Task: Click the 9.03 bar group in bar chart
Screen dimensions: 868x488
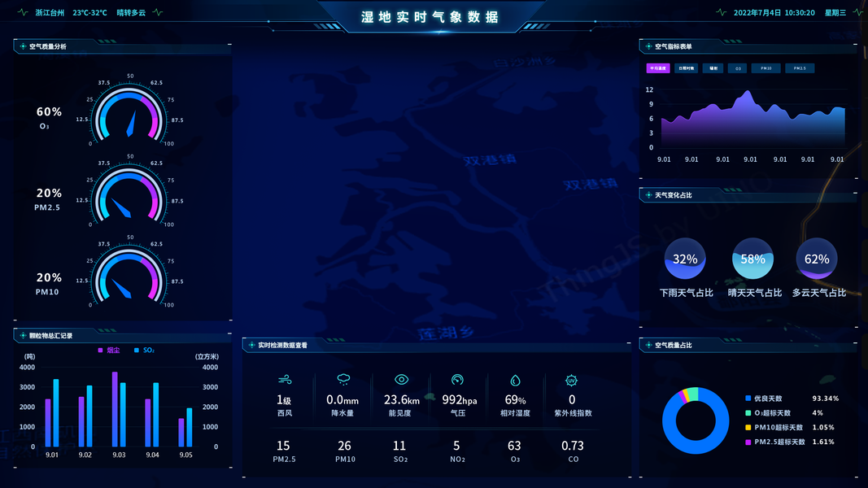Action: [119, 409]
